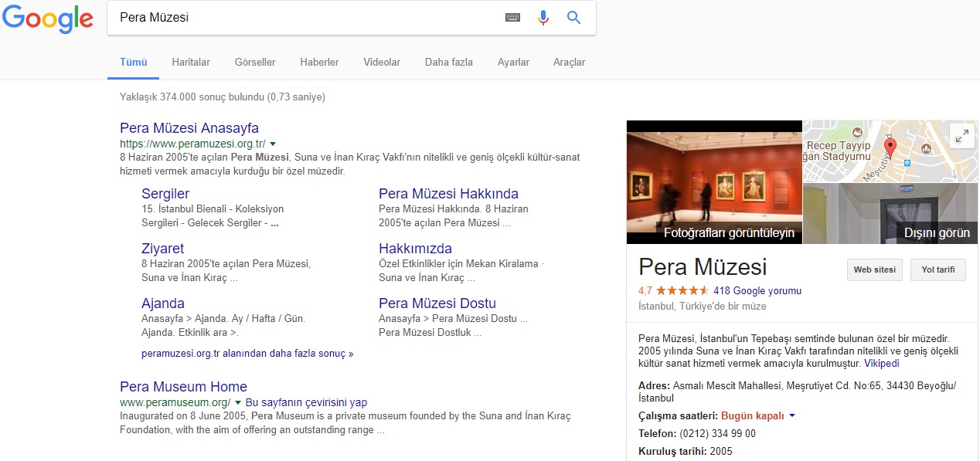This screenshot has height=461, width=980.
Task: Open the Videolar tab
Action: [382, 63]
